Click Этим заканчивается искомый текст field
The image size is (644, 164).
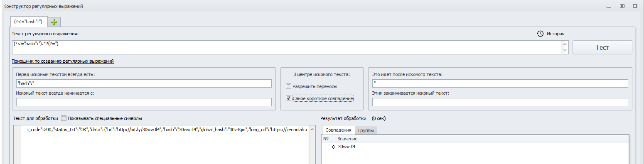(500, 102)
